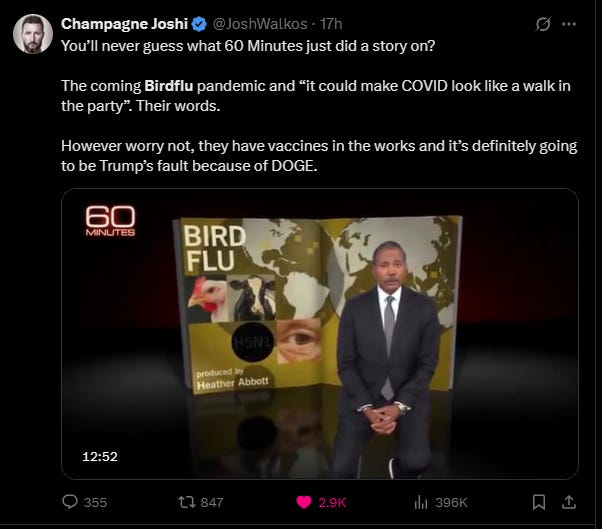The image size is (602, 529).
Task: Click the 2.9K likes count
Action: click(x=332, y=503)
